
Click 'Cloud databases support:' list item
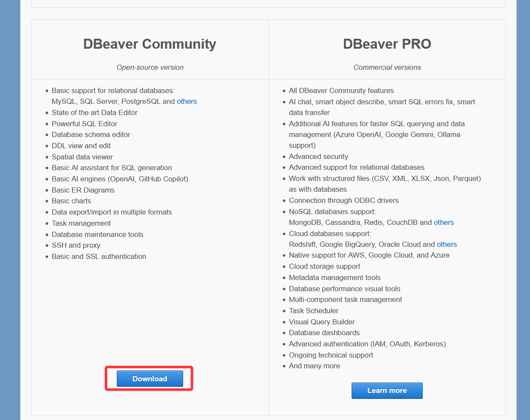pyautogui.click(x=330, y=233)
